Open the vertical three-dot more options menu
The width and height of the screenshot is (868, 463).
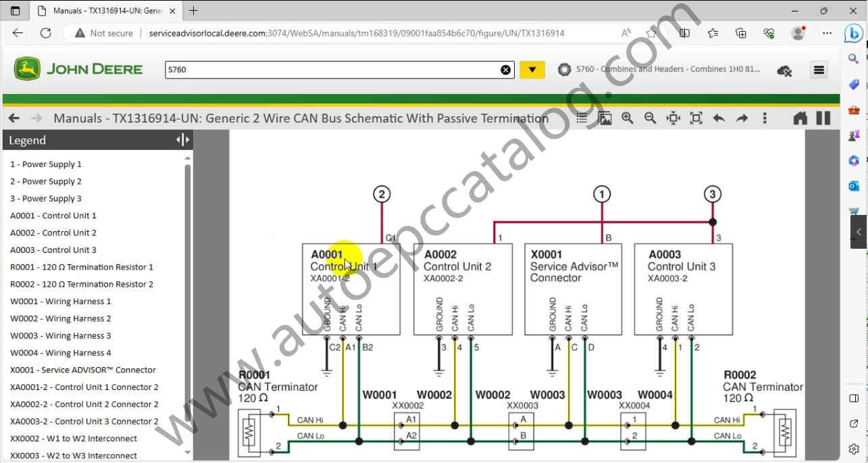(x=765, y=118)
